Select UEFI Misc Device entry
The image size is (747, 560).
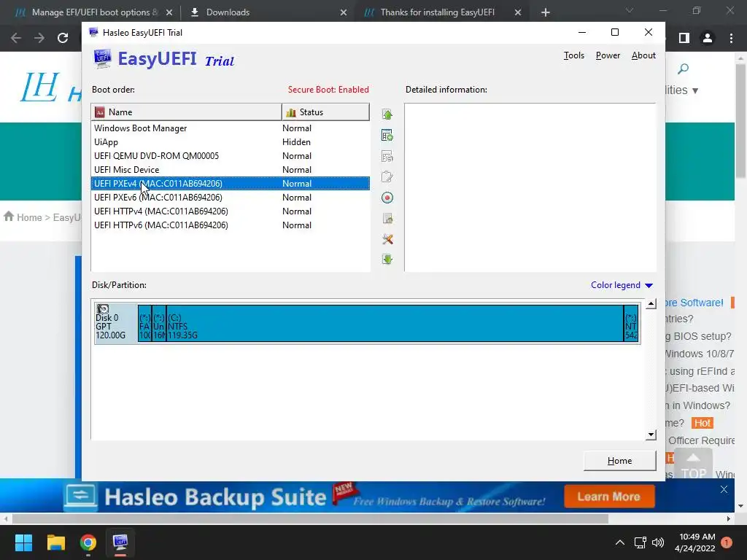[230, 169]
